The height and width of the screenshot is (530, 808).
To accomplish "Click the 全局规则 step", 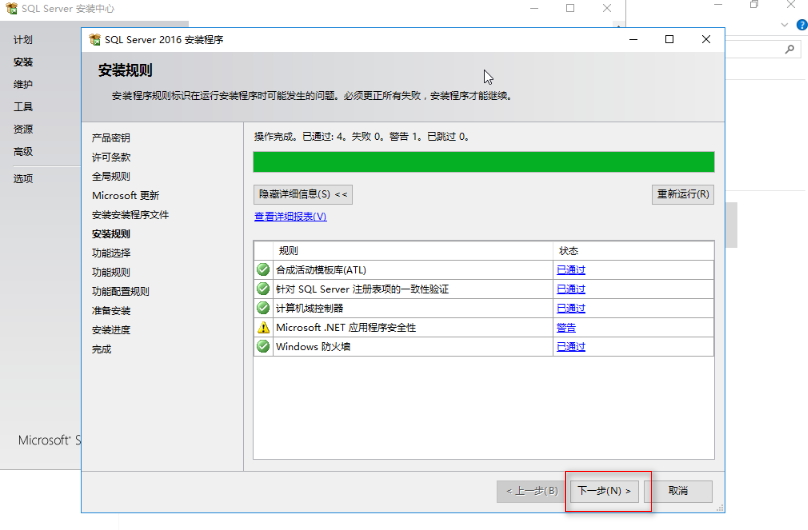I will point(111,176).
